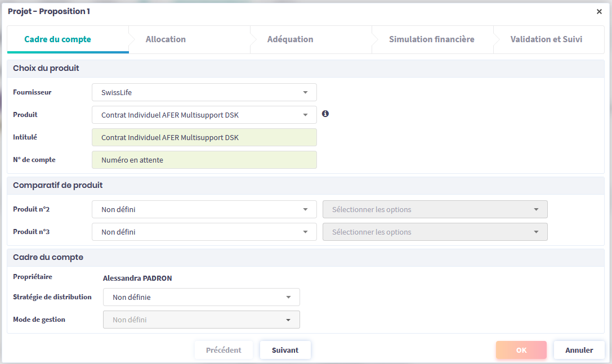Open the Produit n°2 dropdown

point(204,209)
